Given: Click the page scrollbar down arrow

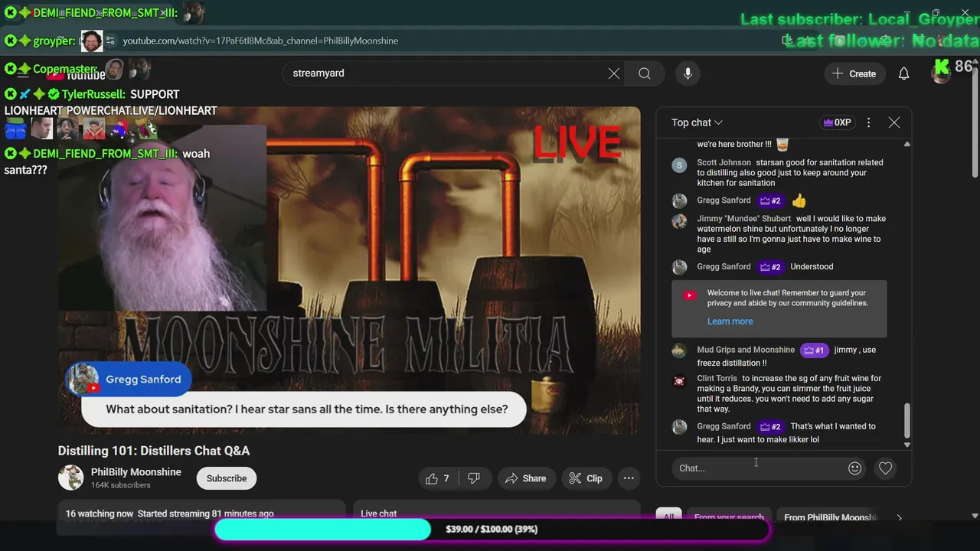Looking at the screenshot, I should [974, 516].
